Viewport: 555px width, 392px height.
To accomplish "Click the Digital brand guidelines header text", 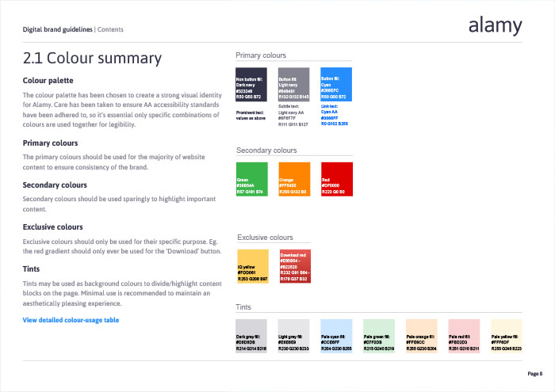I will click(57, 29).
